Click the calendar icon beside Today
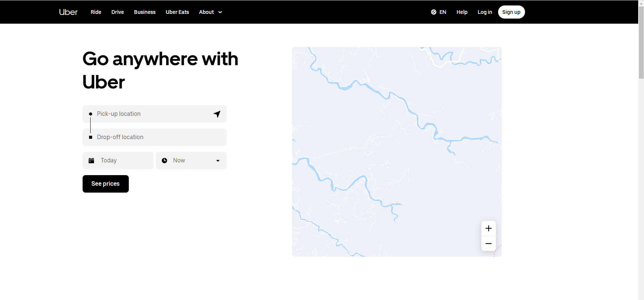The height and width of the screenshot is (300, 644). coord(91,161)
